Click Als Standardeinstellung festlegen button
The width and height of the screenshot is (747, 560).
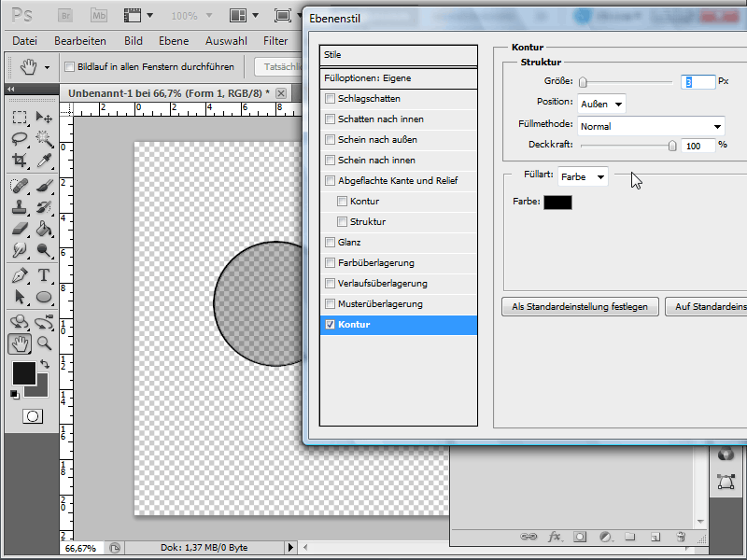pos(580,307)
